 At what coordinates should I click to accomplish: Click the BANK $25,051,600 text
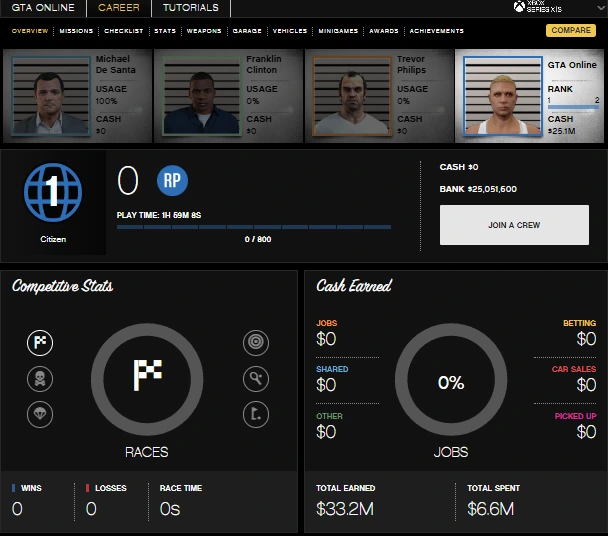click(478, 189)
